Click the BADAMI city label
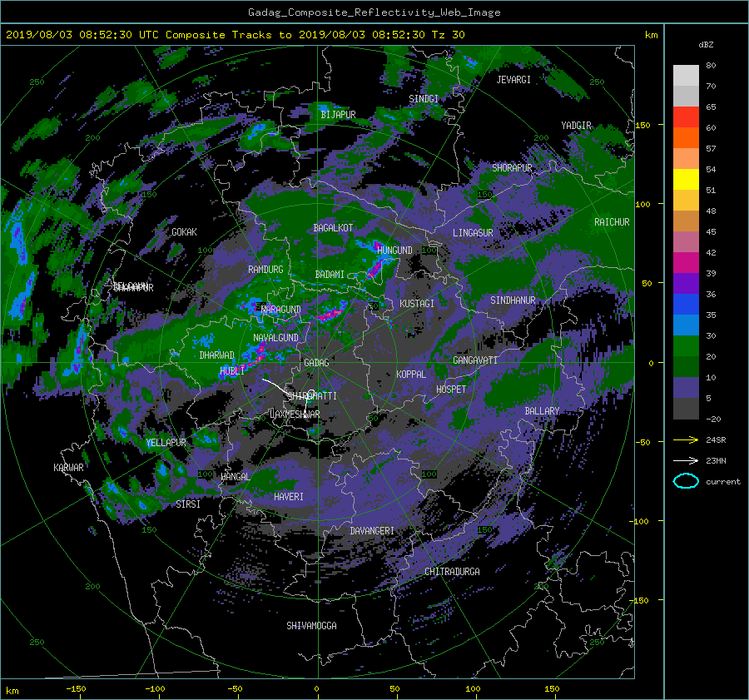The image size is (749, 700). (x=330, y=275)
